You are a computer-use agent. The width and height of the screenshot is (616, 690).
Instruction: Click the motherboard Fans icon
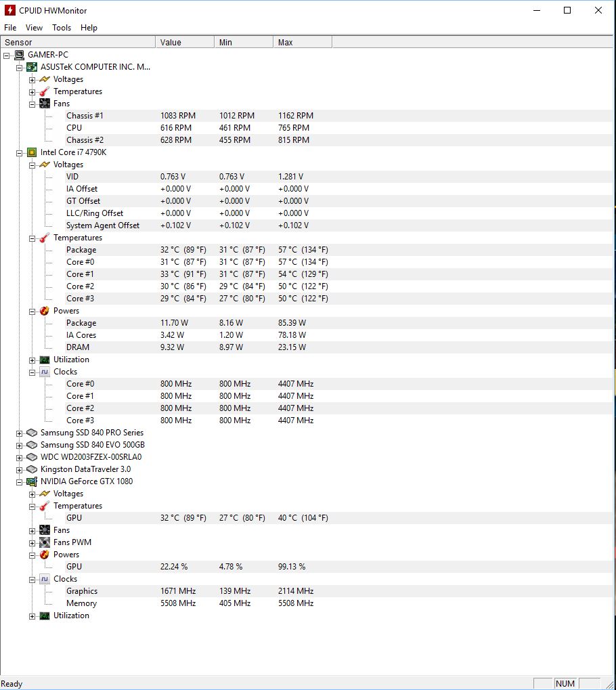click(45, 104)
